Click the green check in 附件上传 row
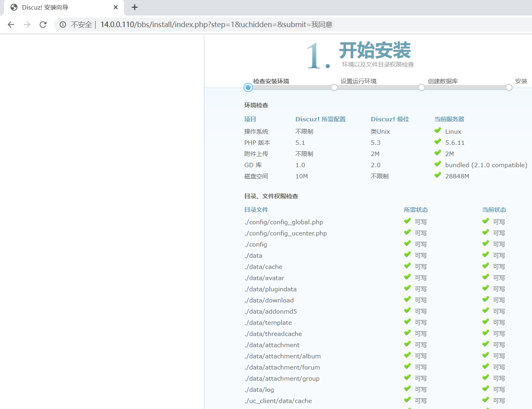 click(438, 153)
